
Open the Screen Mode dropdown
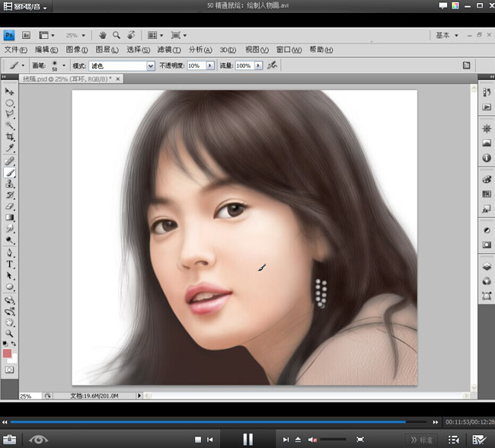click(178, 35)
